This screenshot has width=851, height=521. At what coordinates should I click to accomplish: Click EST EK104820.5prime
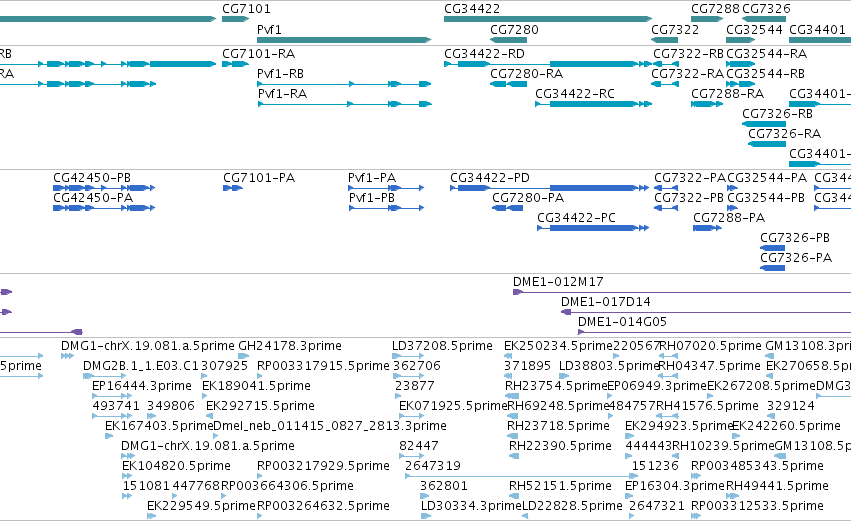coord(176,467)
